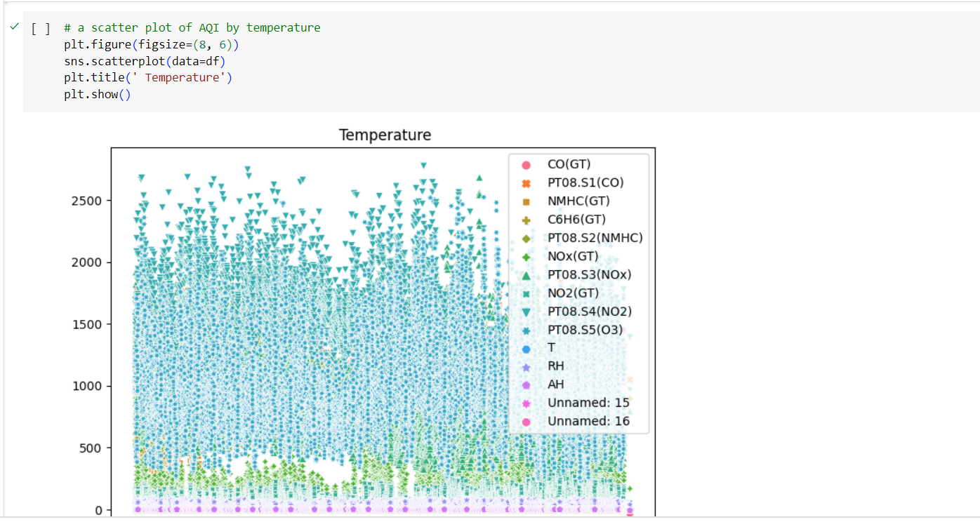The width and height of the screenshot is (980, 522).
Task: Click the sns.scatterplot(data=df) code line
Action: point(145,61)
